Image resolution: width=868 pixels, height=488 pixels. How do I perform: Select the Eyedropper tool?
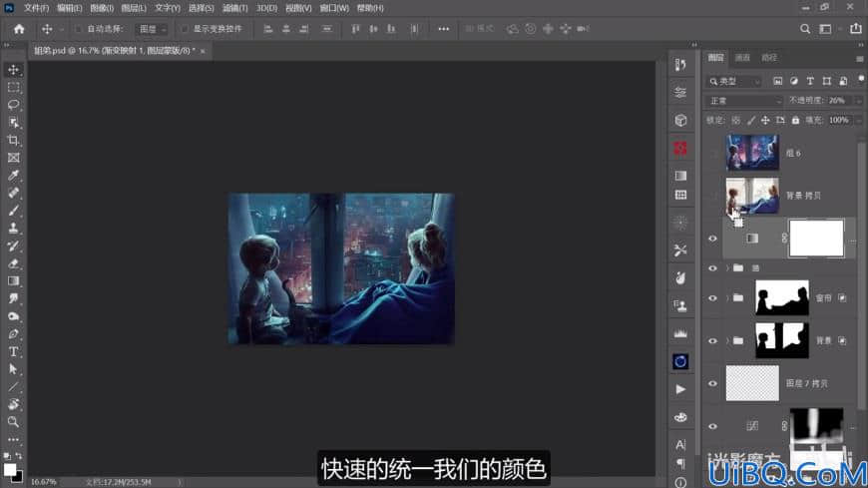[13, 176]
